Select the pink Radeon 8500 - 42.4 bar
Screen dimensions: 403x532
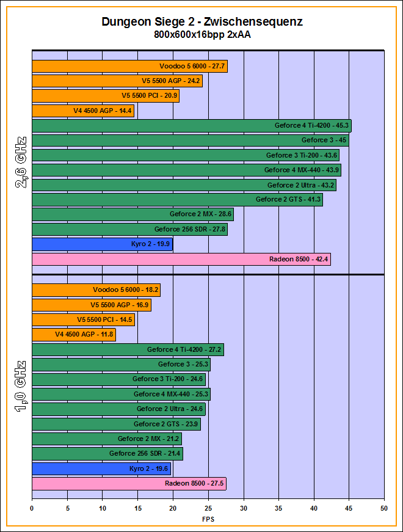181,260
